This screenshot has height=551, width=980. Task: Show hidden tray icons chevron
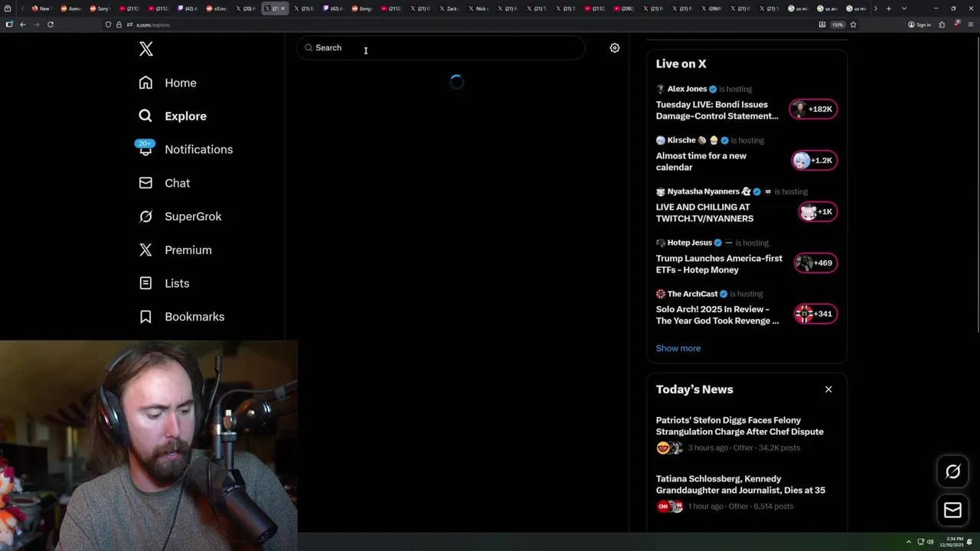tap(909, 542)
